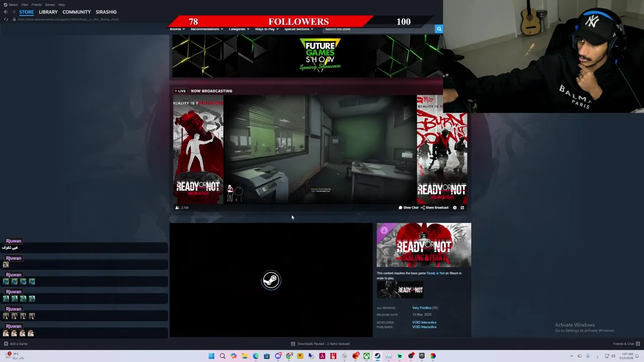
Task: Click the Search the store field
Action: pyautogui.click(x=378, y=29)
